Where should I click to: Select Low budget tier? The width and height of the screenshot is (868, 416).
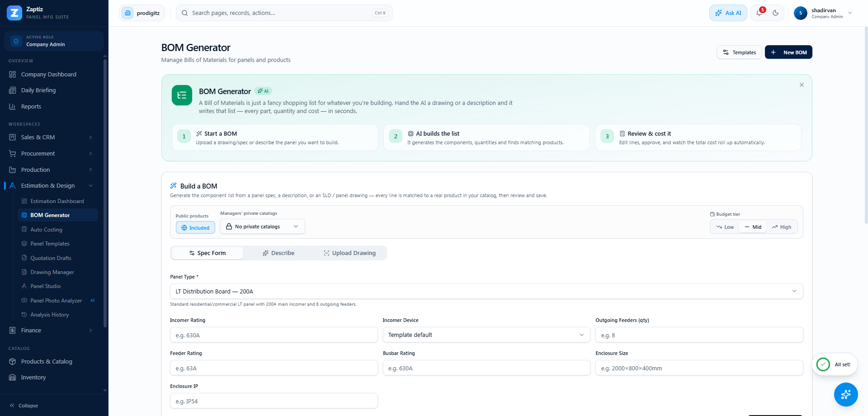tap(725, 227)
